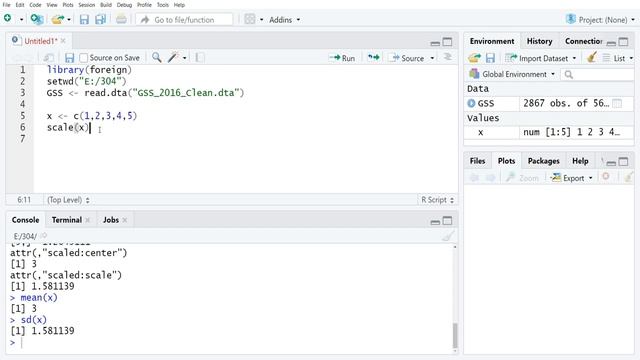Viewport: 640px width, 360px height.
Task: Save workspace icon in Environment pane
Action: [x=490, y=58]
